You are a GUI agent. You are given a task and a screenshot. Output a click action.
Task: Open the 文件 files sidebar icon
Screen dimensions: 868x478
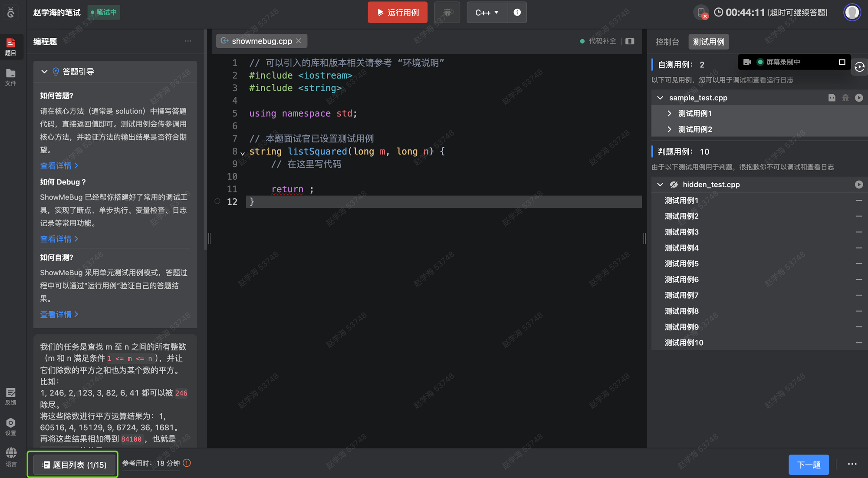[11, 77]
